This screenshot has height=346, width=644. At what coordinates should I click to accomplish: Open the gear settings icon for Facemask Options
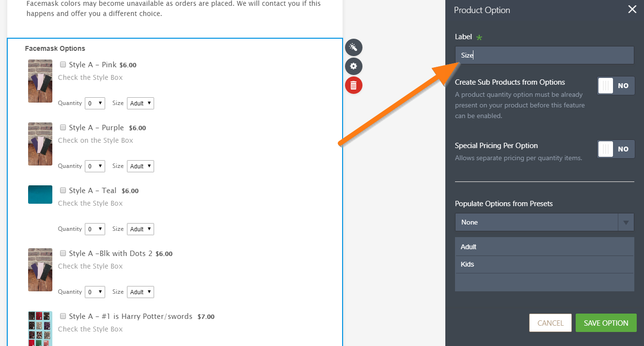(353, 66)
